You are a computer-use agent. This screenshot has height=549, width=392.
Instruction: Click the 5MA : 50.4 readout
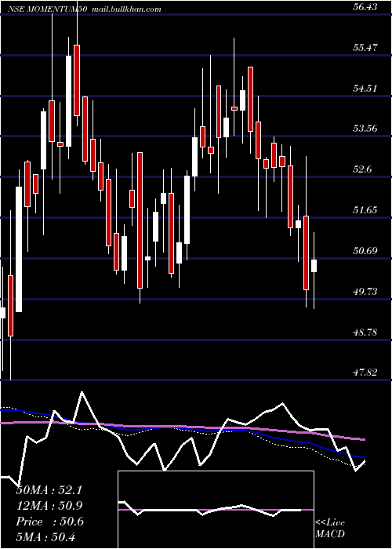point(45,536)
